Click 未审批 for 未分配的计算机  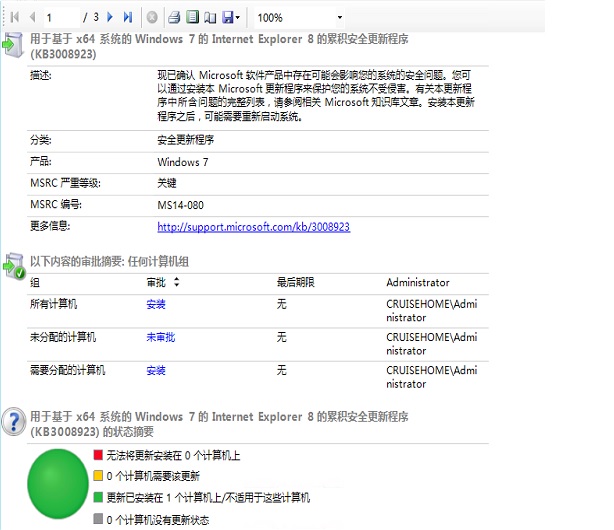[161, 337]
